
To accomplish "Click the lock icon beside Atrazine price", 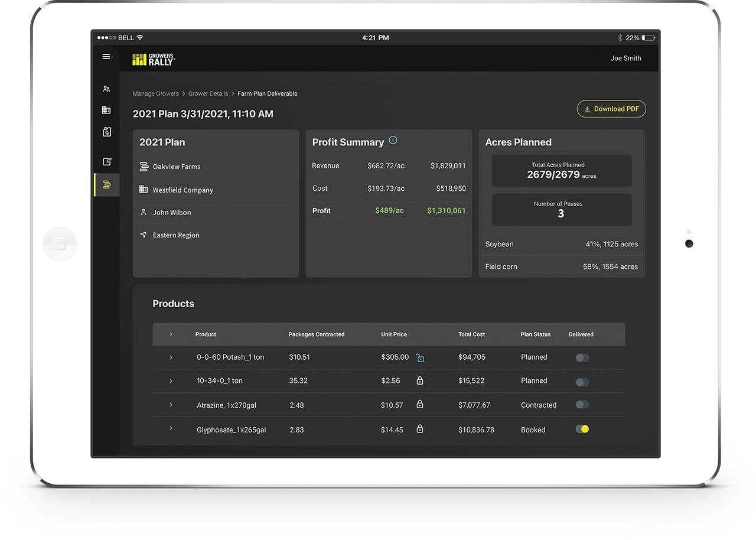I will tap(420, 405).
